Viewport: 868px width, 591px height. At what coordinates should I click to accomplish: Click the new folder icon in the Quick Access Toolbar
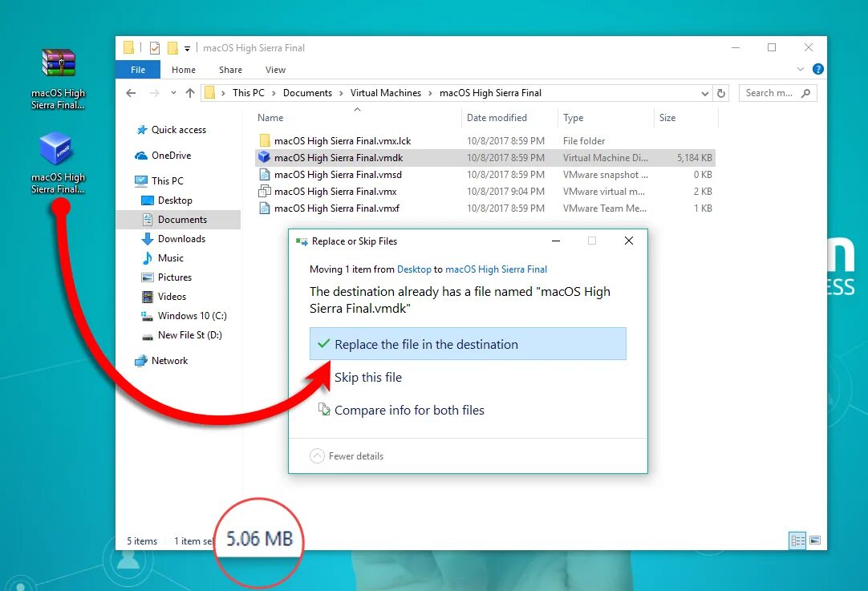click(x=172, y=48)
